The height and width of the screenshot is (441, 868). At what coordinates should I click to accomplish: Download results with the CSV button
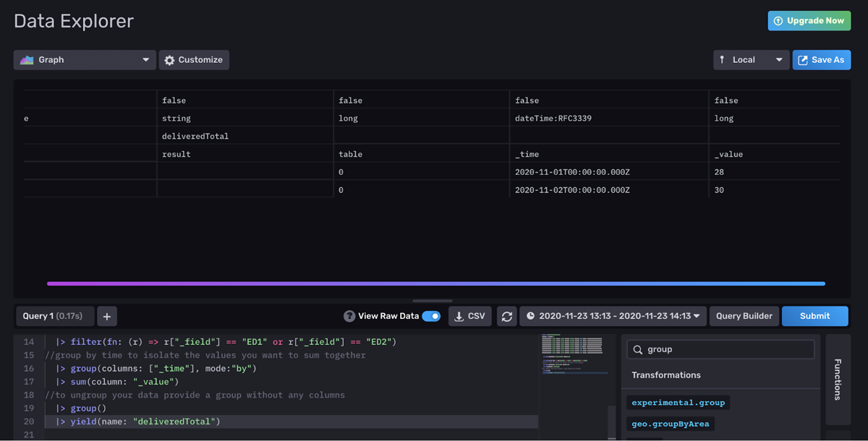(470, 316)
